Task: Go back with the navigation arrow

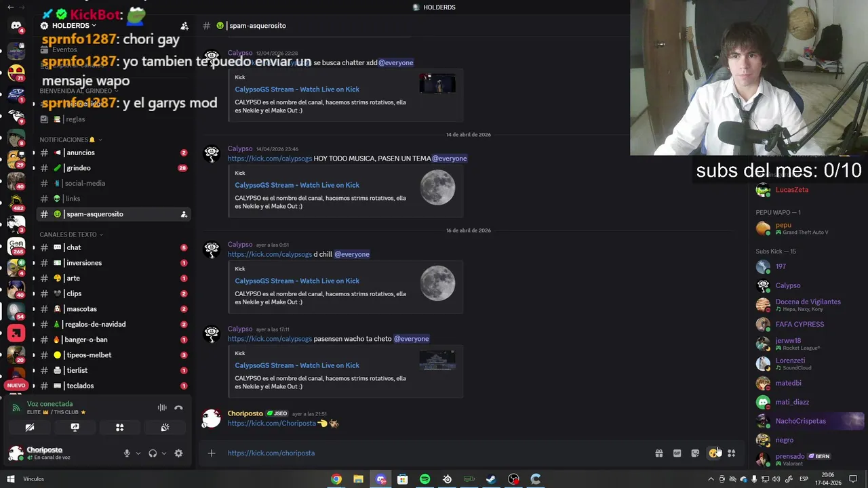Action: pos(10,7)
